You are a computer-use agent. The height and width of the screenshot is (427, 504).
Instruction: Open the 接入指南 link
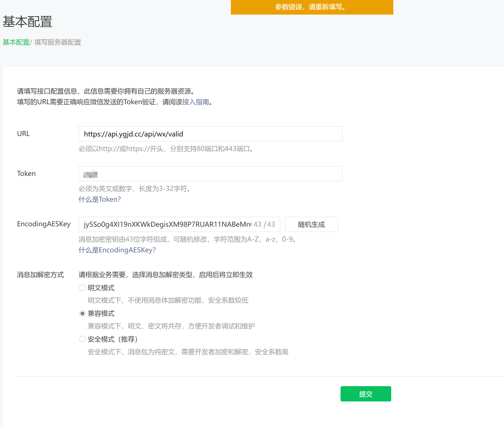195,102
